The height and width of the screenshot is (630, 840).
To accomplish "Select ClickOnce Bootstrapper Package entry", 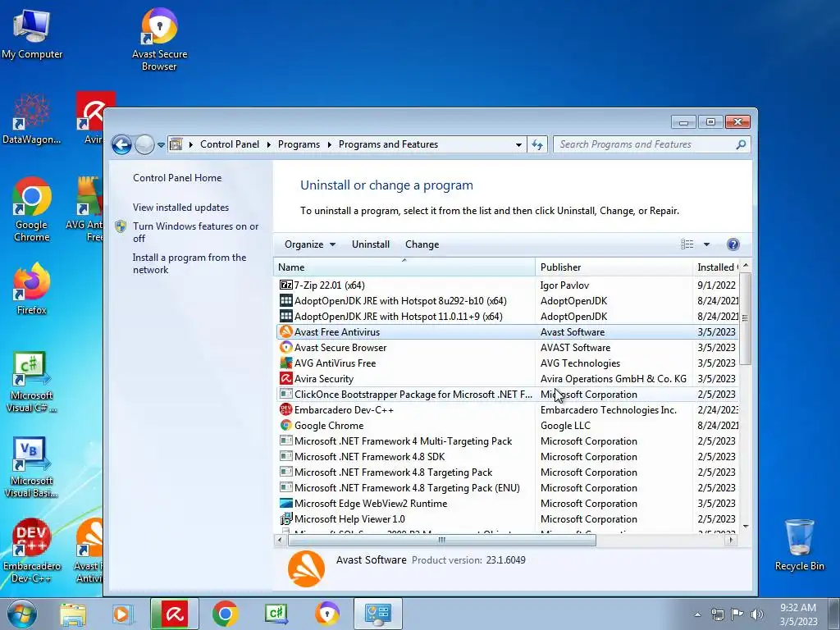I will pos(507,395).
